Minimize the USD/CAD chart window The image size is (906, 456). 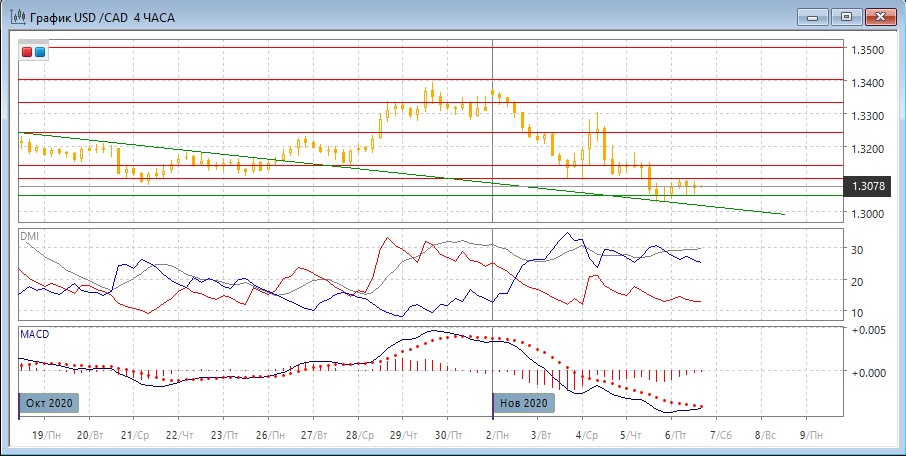pyautogui.click(x=814, y=16)
